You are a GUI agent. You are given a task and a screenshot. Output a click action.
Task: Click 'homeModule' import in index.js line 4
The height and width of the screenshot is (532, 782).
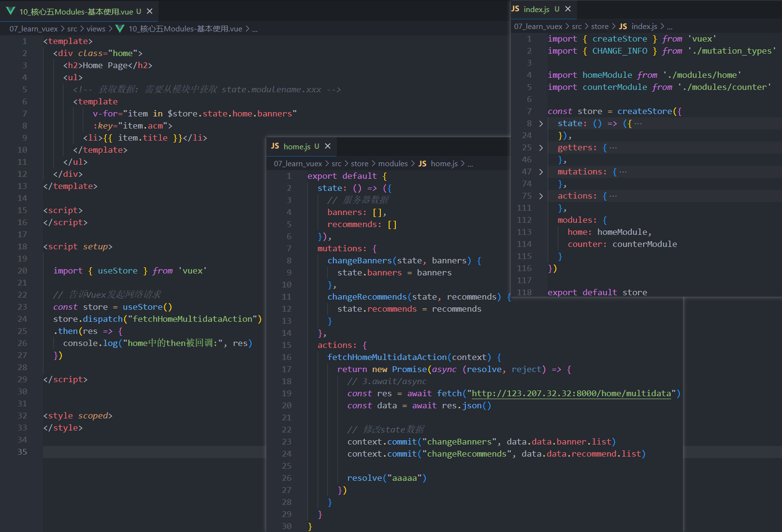pos(607,75)
